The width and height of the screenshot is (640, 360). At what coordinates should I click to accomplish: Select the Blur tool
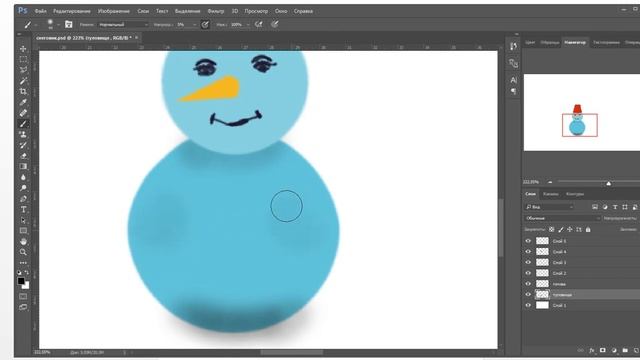coord(23,177)
